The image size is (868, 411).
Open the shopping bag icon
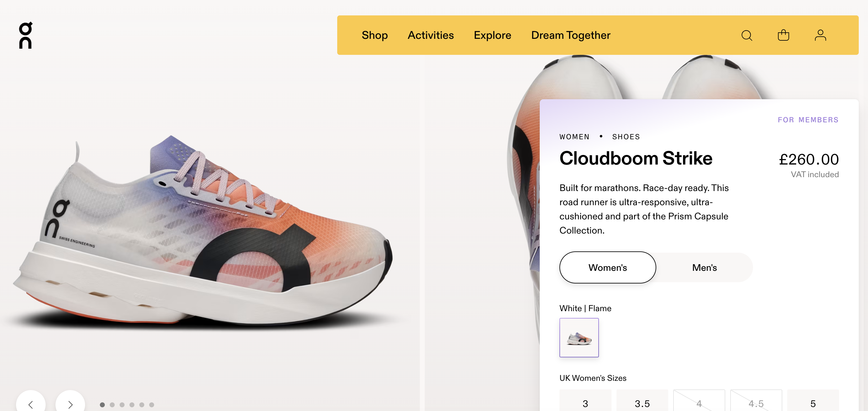[x=783, y=35]
